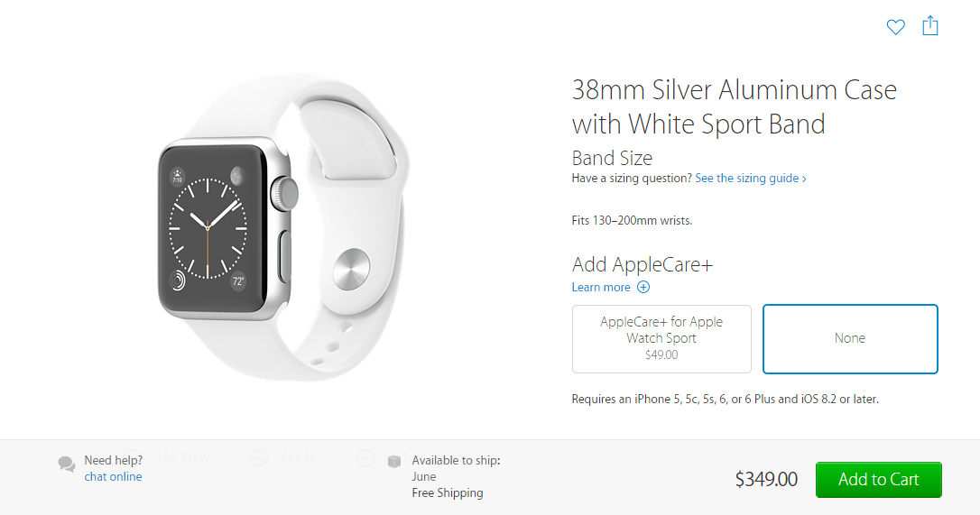Click the $349.00 price
This screenshot has height=515, width=980.
point(766,480)
